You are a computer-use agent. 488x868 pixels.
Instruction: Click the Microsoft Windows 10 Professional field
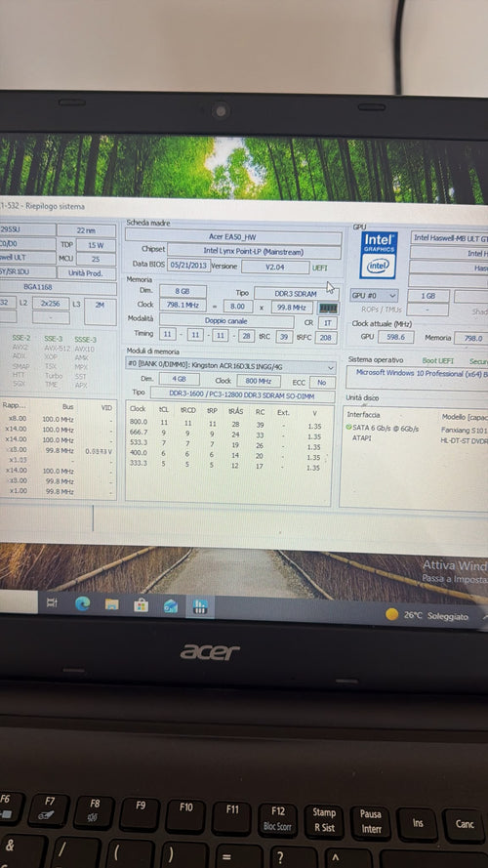point(417,377)
